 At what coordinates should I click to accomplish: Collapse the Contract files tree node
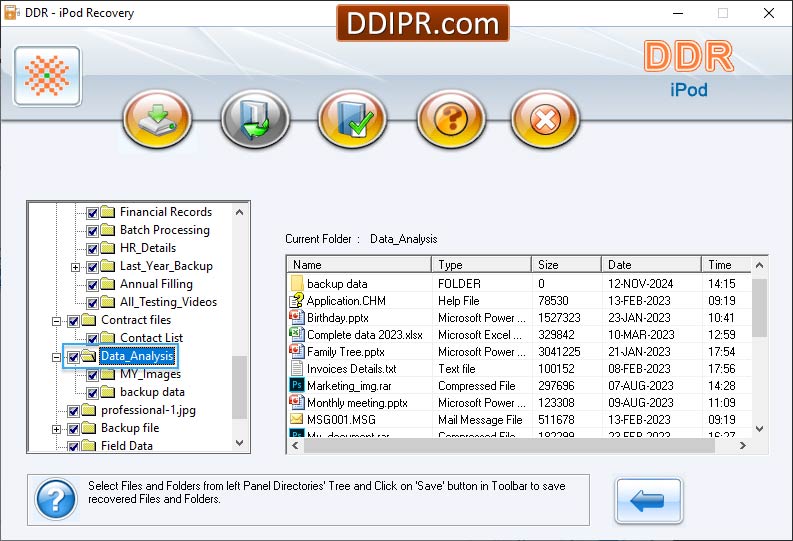[x=57, y=321]
